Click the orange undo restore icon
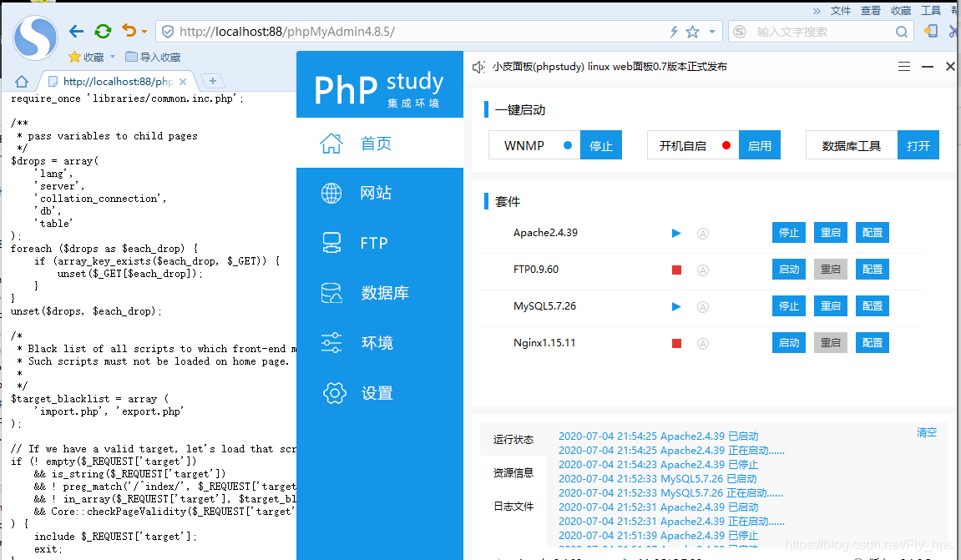Image resolution: width=961 pixels, height=560 pixels. [129, 30]
